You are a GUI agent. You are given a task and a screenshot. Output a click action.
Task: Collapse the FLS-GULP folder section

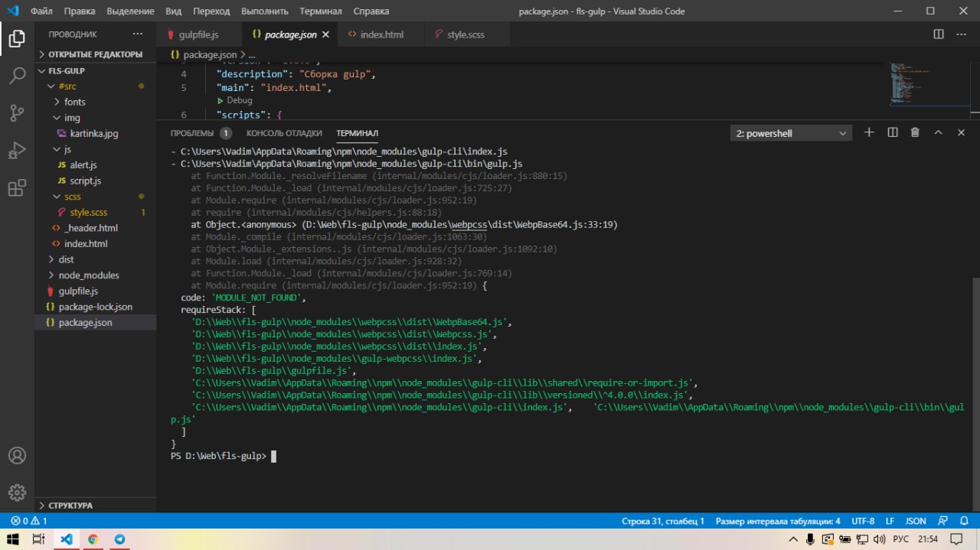tap(96, 70)
